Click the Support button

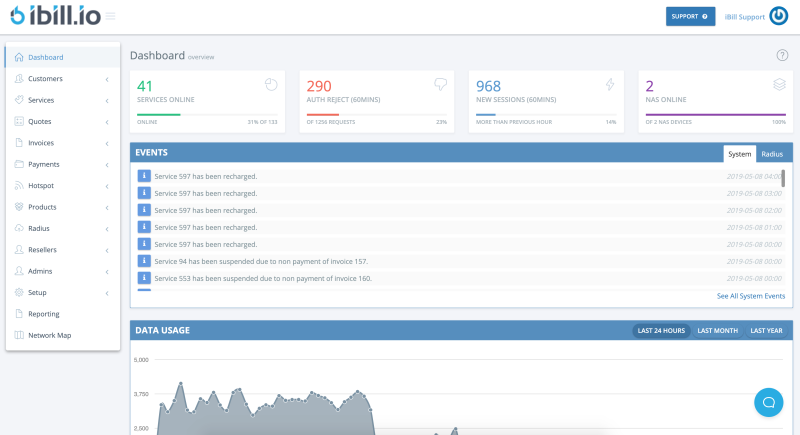pos(691,16)
